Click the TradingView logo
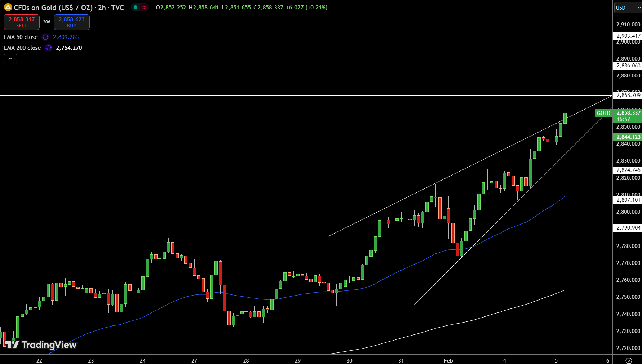 coord(41,345)
